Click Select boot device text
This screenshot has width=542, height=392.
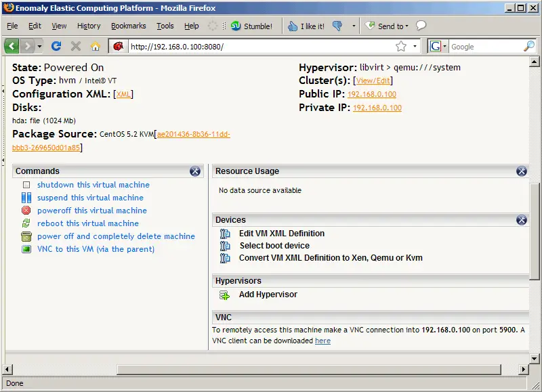point(274,246)
